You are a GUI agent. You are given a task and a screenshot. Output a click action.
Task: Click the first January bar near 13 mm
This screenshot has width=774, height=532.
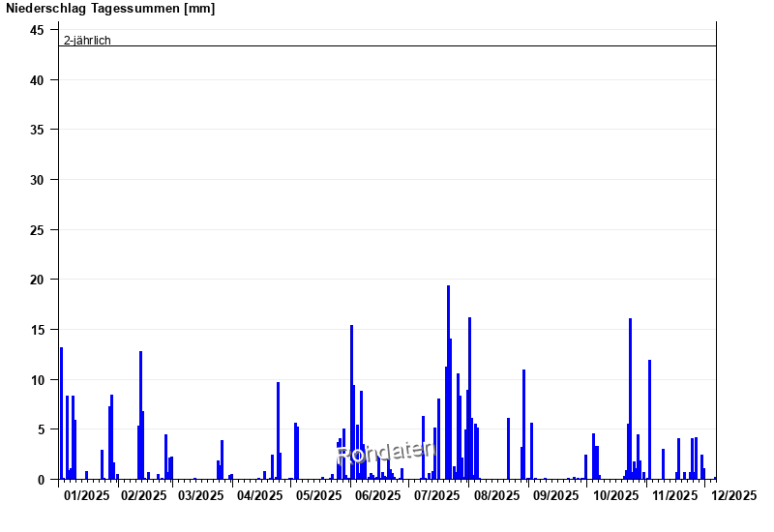tap(61, 413)
